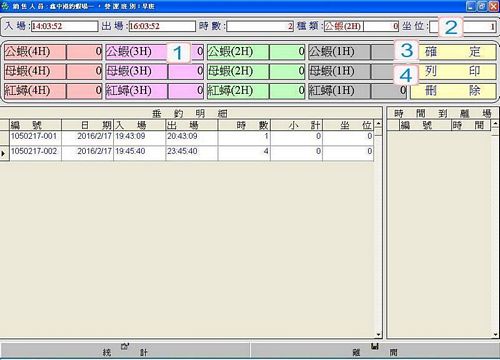Image resolution: width=500 pixels, height=360 pixels.
Task: Click the 刪除 delete button
Action: (x=453, y=91)
